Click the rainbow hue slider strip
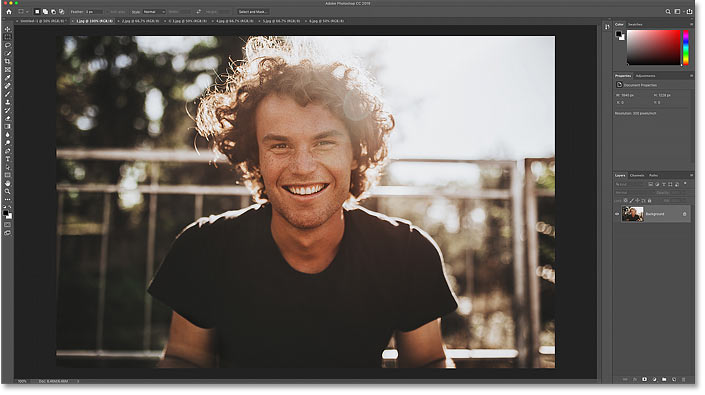705x395 pixels. point(686,48)
